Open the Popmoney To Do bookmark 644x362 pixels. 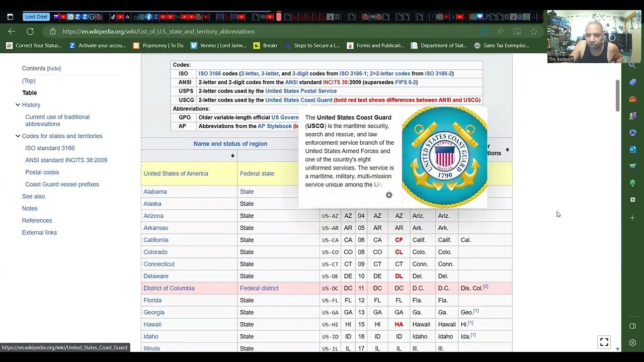[x=158, y=45]
